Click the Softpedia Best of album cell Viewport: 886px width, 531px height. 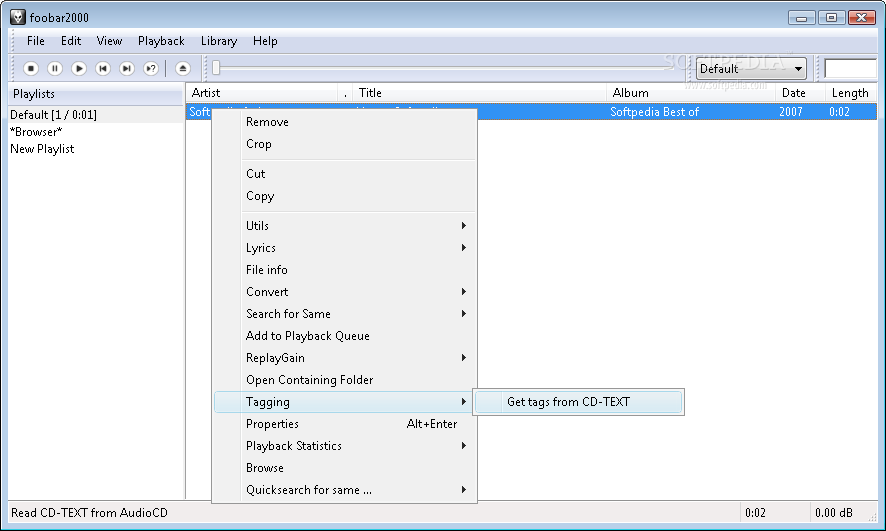tap(654, 112)
